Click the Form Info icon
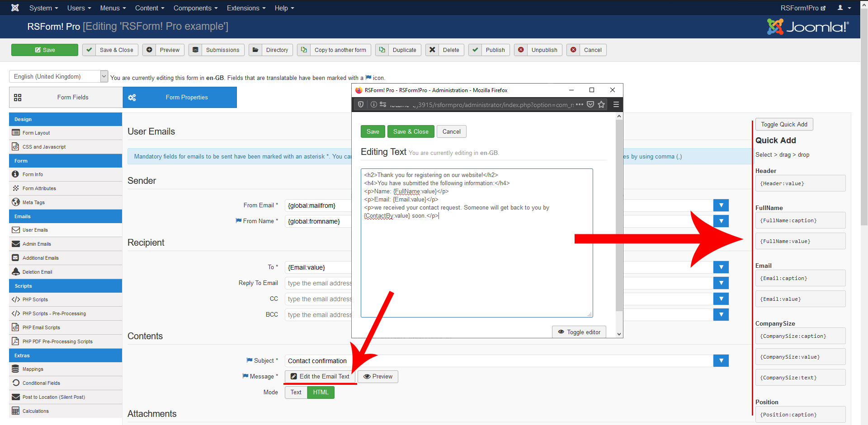The image size is (868, 425). [x=16, y=174]
